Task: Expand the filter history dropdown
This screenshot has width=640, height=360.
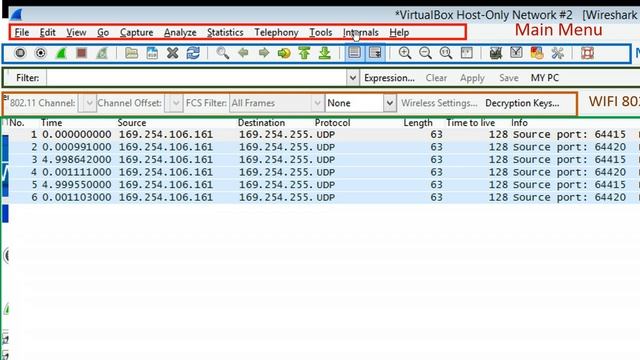Action: pyautogui.click(x=353, y=78)
